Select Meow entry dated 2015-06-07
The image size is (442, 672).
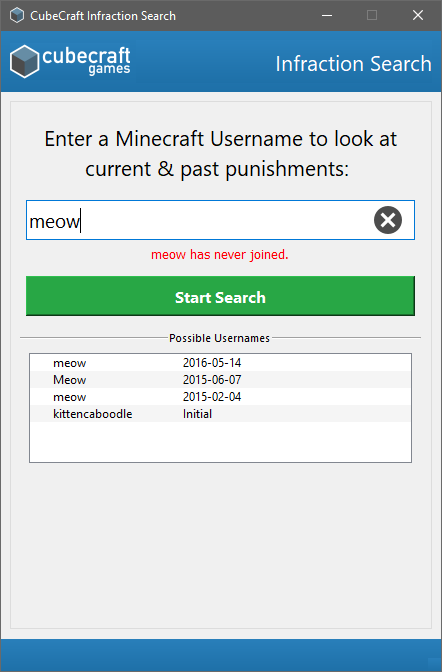pos(220,380)
